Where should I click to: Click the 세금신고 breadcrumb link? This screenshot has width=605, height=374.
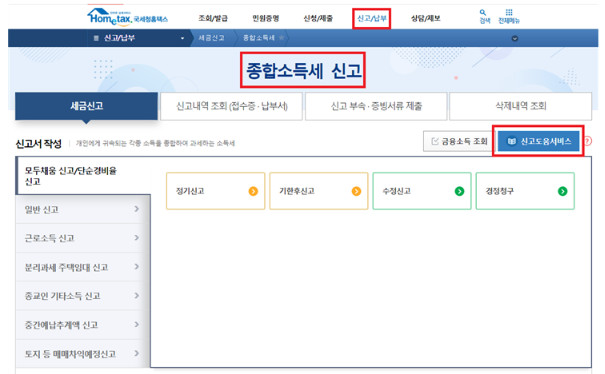pyautogui.click(x=211, y=38)
